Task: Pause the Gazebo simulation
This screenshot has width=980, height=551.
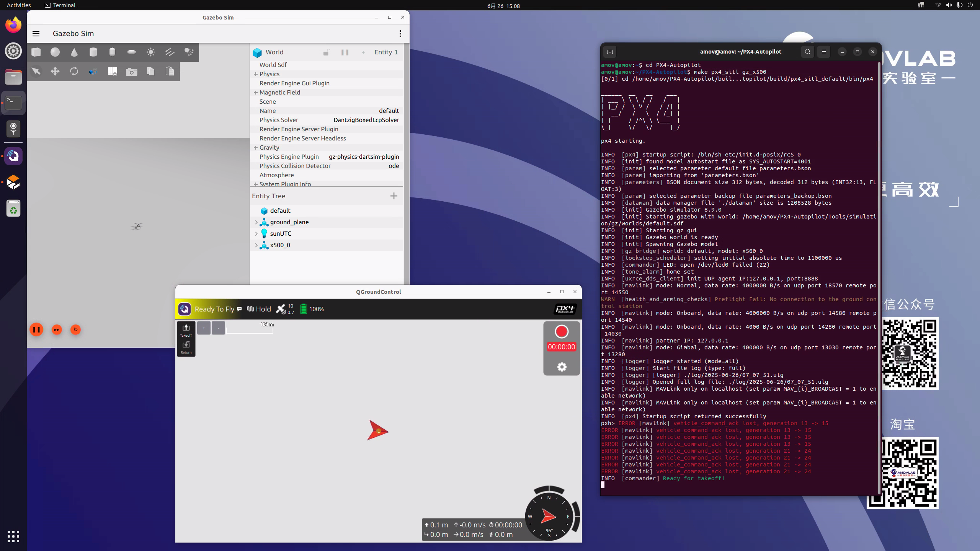Action: tap(36, 329)
